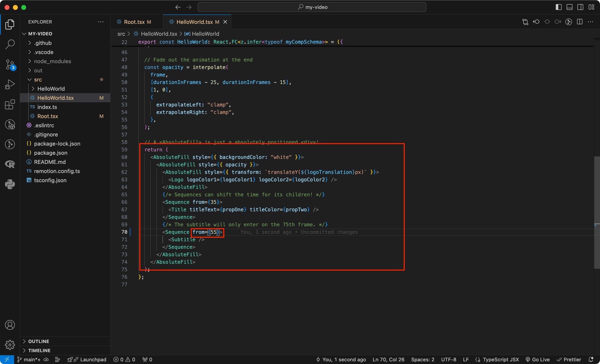Click the remote window indicator in status bar

(7, 360)
